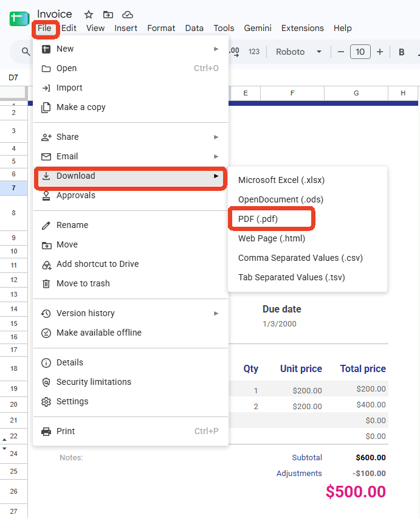Download as Microsoft Excel (.xlsx)
The image size is (420, 518).
308,181
